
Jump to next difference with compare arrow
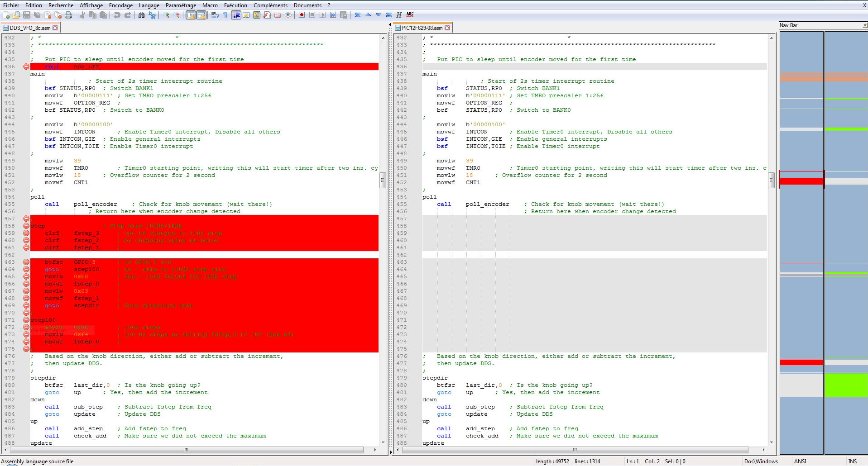(379, 15)
